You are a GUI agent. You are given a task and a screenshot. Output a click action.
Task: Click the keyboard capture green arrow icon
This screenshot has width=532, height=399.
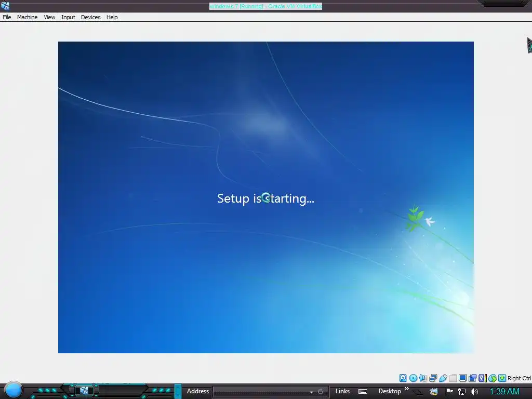tap(502, 378)
